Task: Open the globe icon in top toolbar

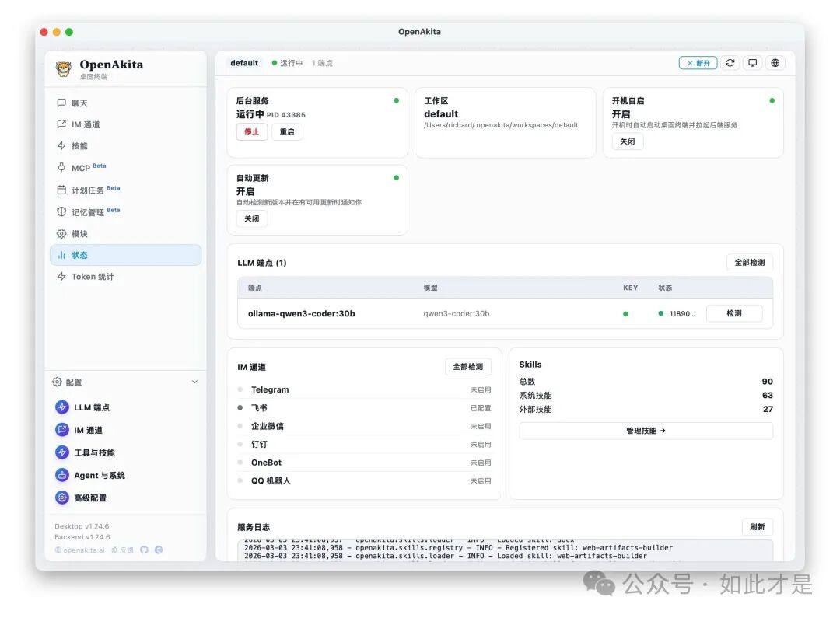Action: click(775, 63)
